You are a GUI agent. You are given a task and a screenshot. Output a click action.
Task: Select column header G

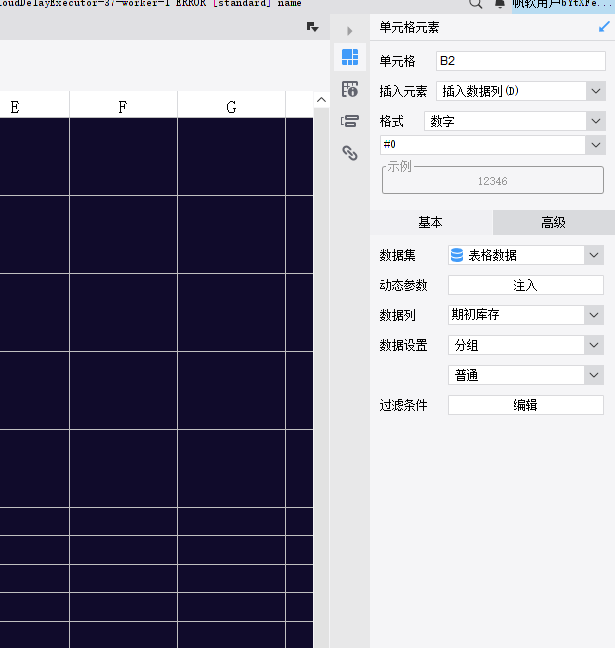231,106
